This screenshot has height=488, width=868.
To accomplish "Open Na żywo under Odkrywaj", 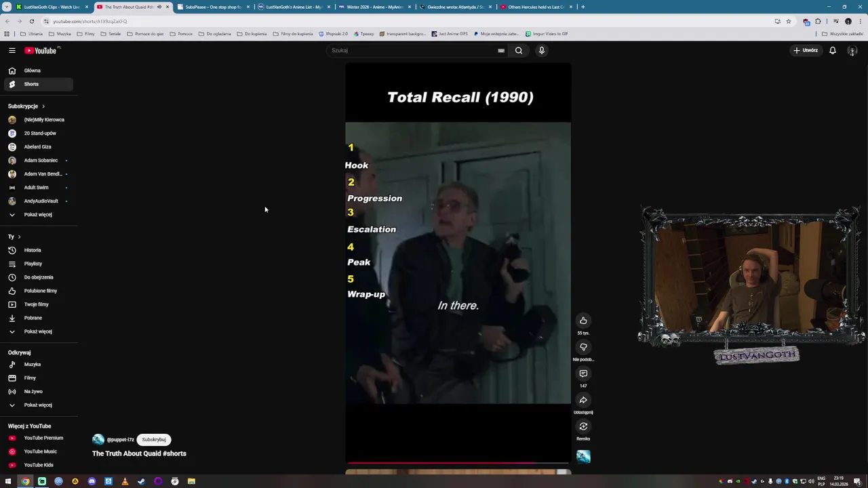I will tap(38, 392).
